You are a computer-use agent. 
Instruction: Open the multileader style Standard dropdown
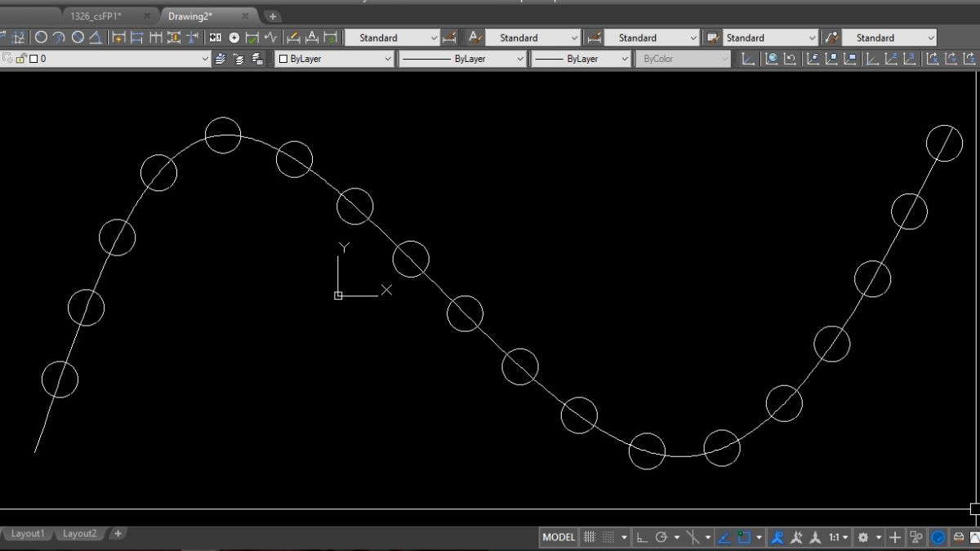point(889,38)
